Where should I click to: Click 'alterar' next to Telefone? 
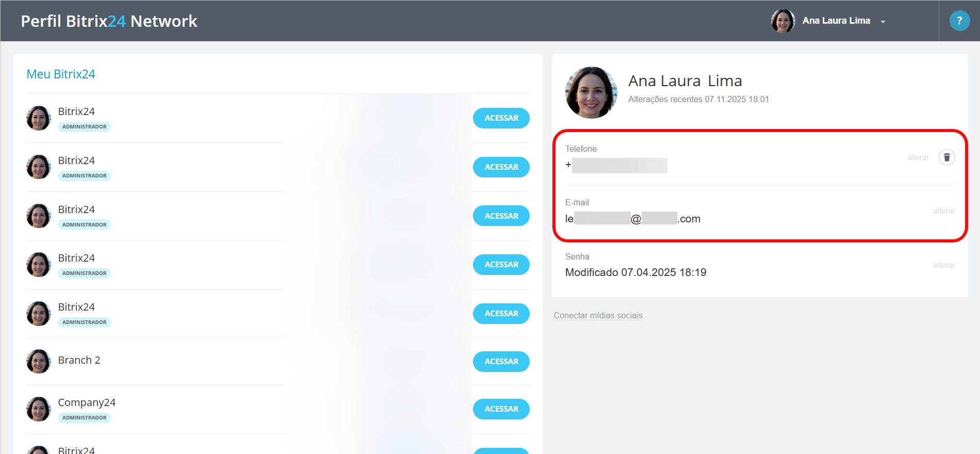tap(917, 157)
